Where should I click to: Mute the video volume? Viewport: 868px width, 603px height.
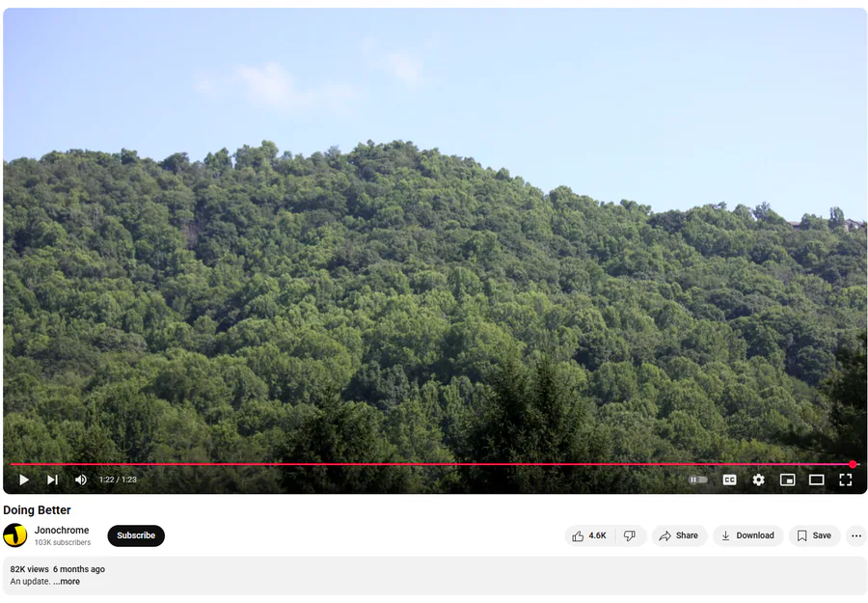coord(81,480)
